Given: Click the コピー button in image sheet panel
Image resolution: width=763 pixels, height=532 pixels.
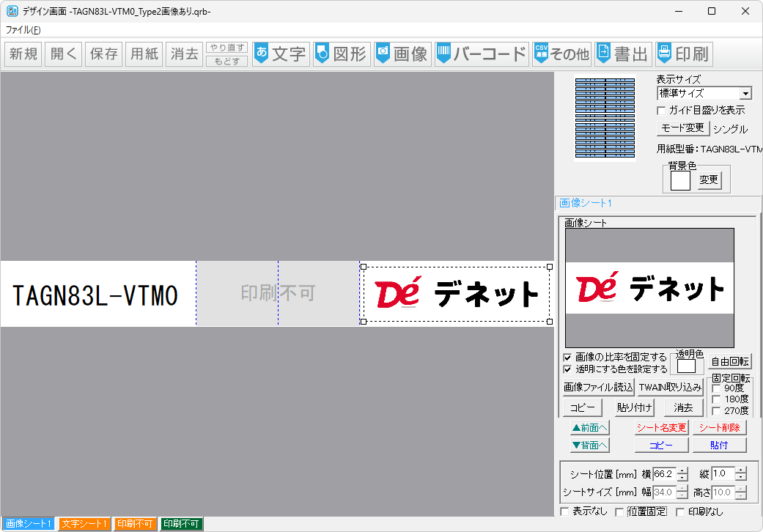Looking at the screenshot, I should pos(583,407).
